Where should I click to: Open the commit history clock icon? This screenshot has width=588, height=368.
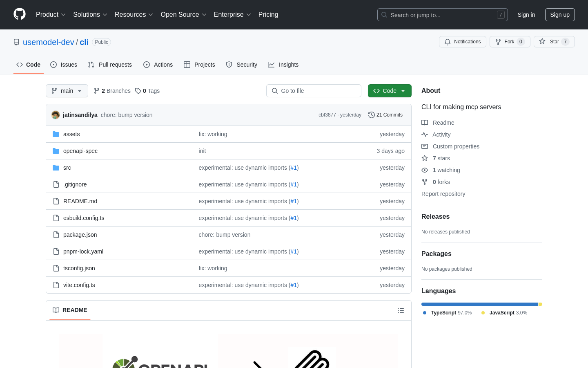click(x=371, y=115)
